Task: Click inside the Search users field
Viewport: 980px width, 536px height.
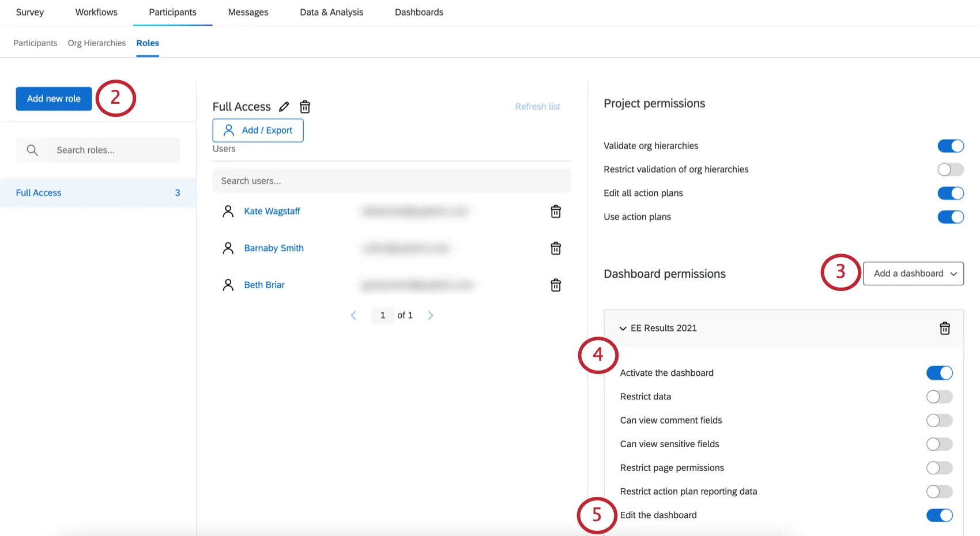Action: 392,180
